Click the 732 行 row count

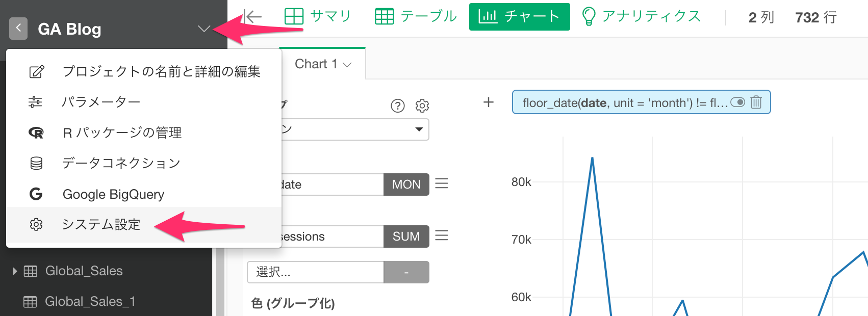point(816,17)
